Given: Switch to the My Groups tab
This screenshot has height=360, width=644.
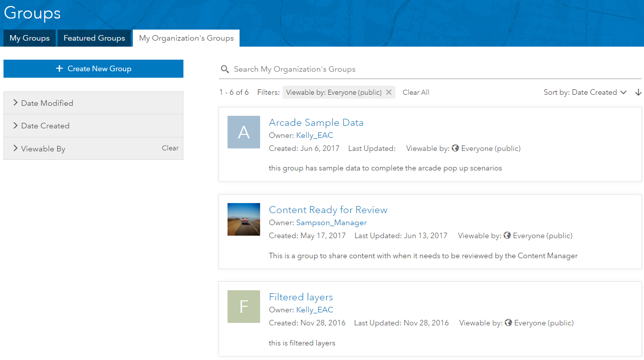Looking at the screenshot, I should 30,38.
